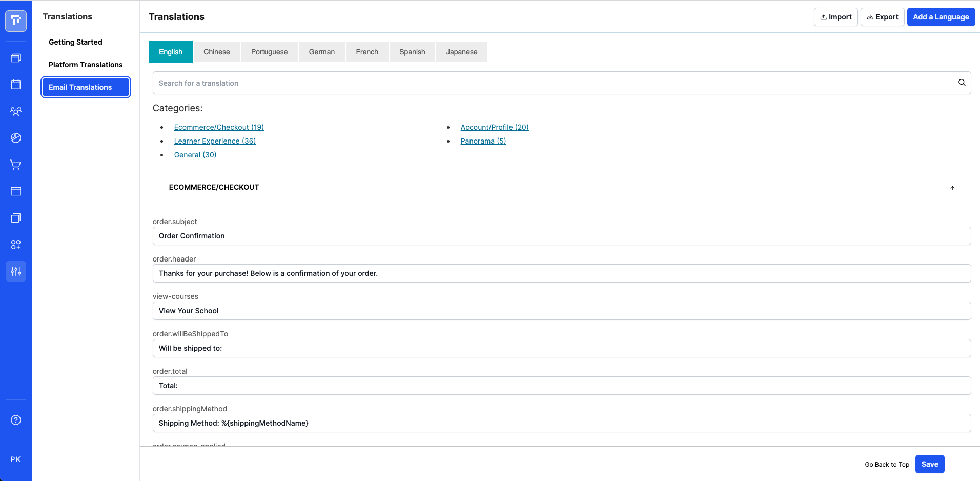Save the translations
The width and height of the screenshot is (980, 481).
[930, 464]
